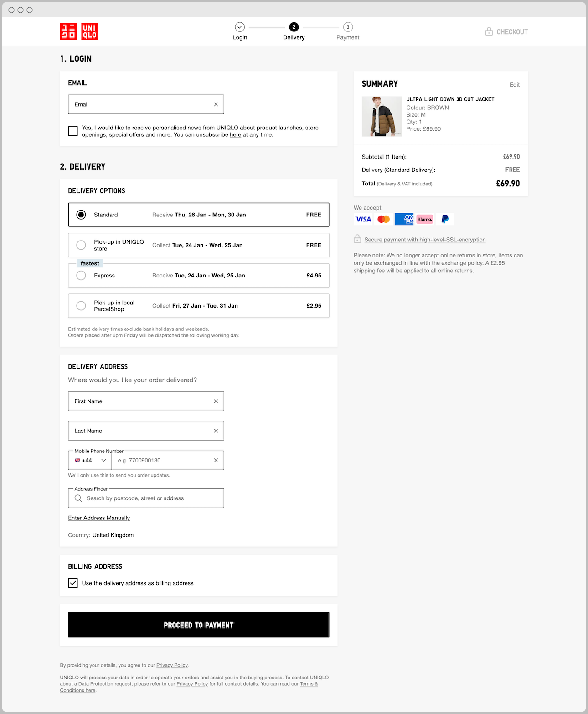Image resolution: width=588 pixels, height=714 pixels.
Task: Open the +44 phone country code dropdown
Action: [89, 460]
